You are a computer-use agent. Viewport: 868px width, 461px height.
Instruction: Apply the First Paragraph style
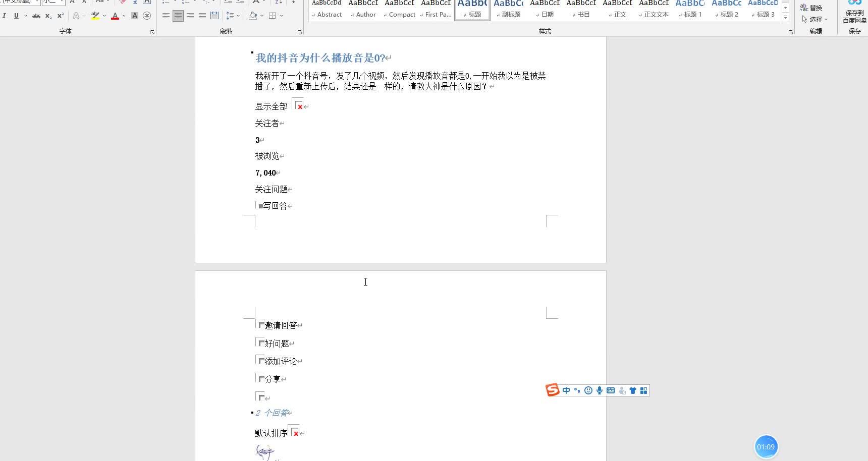tap(436, 10)
